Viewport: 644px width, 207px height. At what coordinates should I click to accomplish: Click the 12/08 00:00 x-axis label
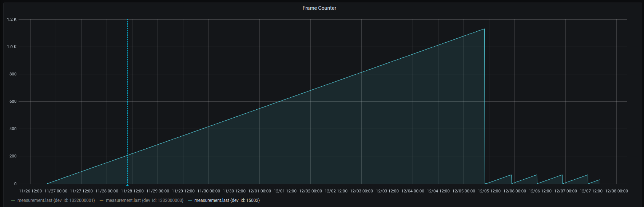coord(616,191)
